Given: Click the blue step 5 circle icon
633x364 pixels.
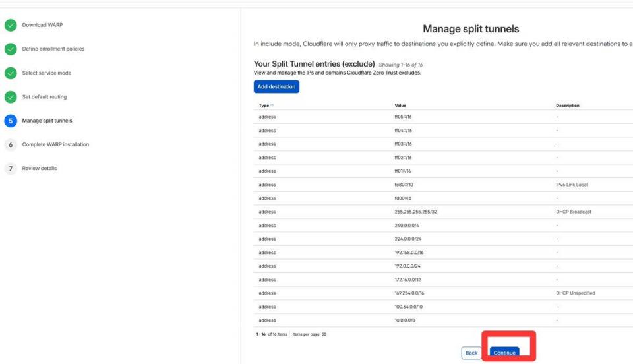Looking at the screenshot, I should pyautogui.click(x=10, y=121).
